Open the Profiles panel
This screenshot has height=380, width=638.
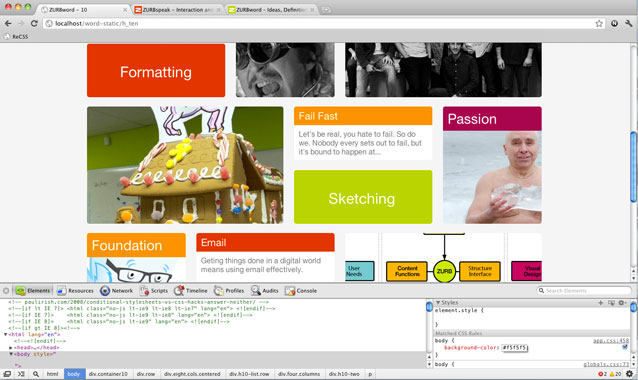229,290
